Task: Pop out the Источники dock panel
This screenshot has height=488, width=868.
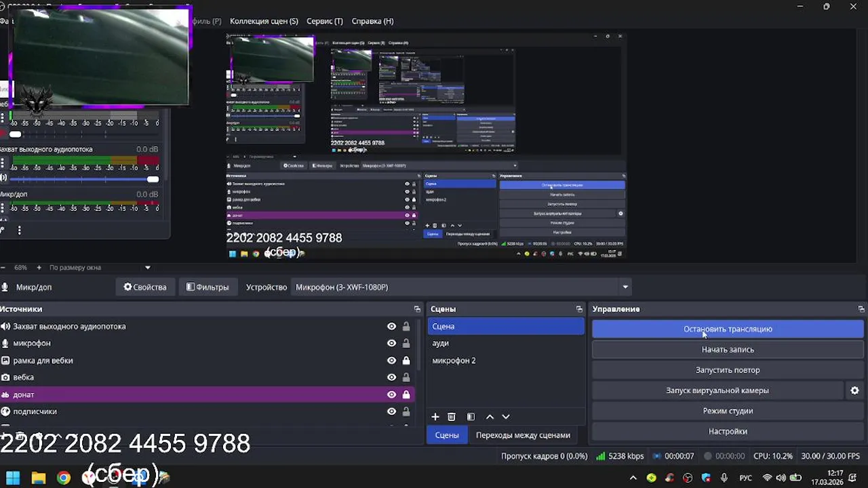Action: click(x=417, y=309)
